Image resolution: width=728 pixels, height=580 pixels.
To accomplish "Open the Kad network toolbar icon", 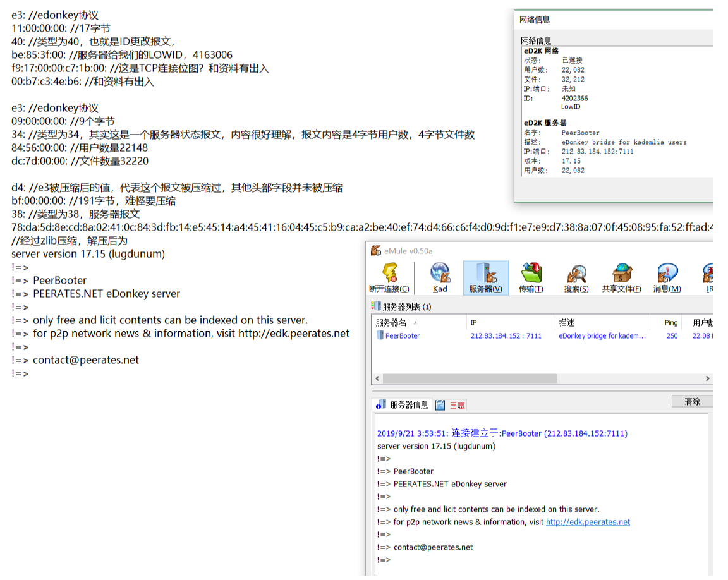I will click(440, 277).
